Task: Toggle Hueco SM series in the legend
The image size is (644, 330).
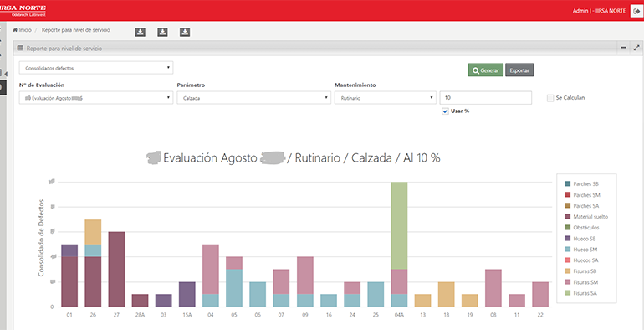Action: [580, 250]
